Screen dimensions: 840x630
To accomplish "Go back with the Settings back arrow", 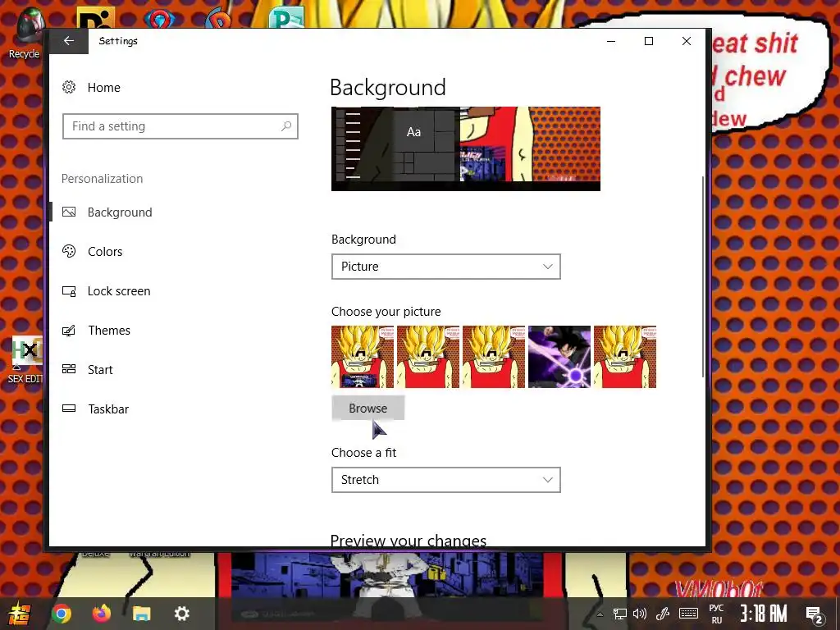I will point(69,41).
